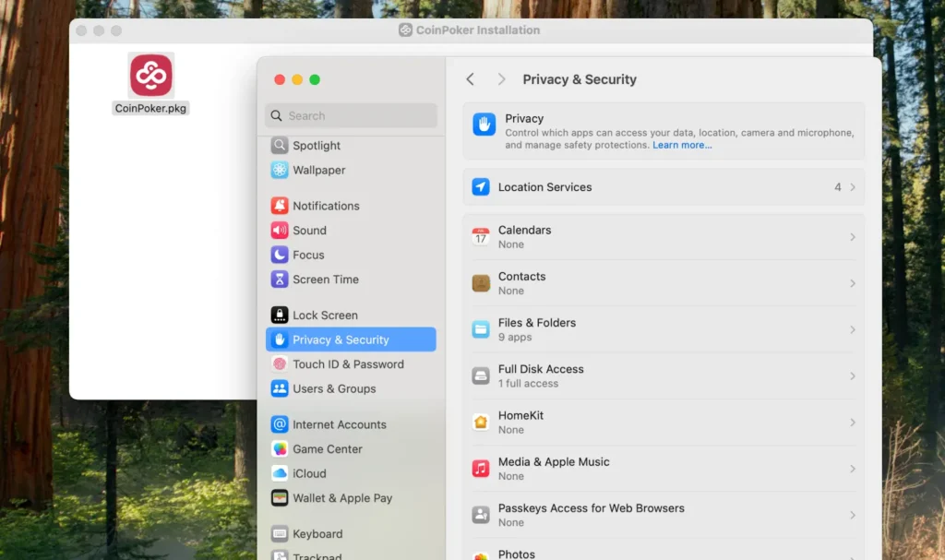Open Touch ID & Password settings

(x=347, y=364)
